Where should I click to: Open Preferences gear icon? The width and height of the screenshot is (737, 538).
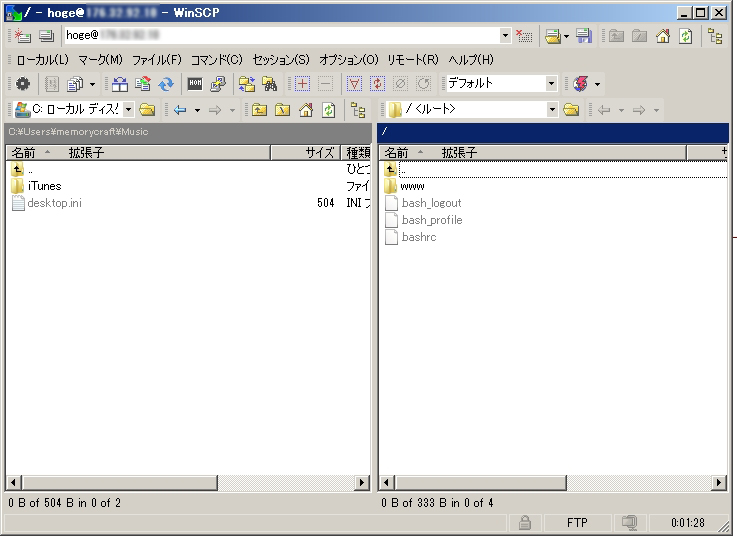23,84
